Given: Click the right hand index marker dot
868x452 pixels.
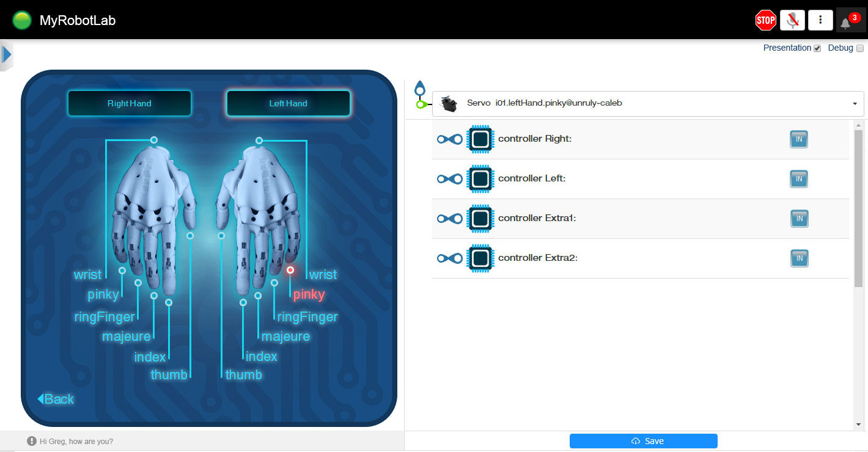Looking at the screenshot, I should (x=169, y=302).
